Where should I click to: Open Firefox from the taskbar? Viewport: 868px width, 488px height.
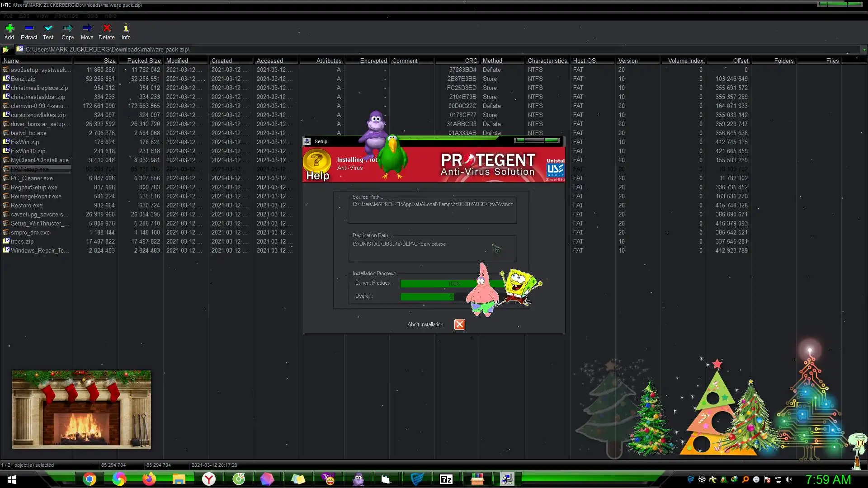click(x=149, y=479)
